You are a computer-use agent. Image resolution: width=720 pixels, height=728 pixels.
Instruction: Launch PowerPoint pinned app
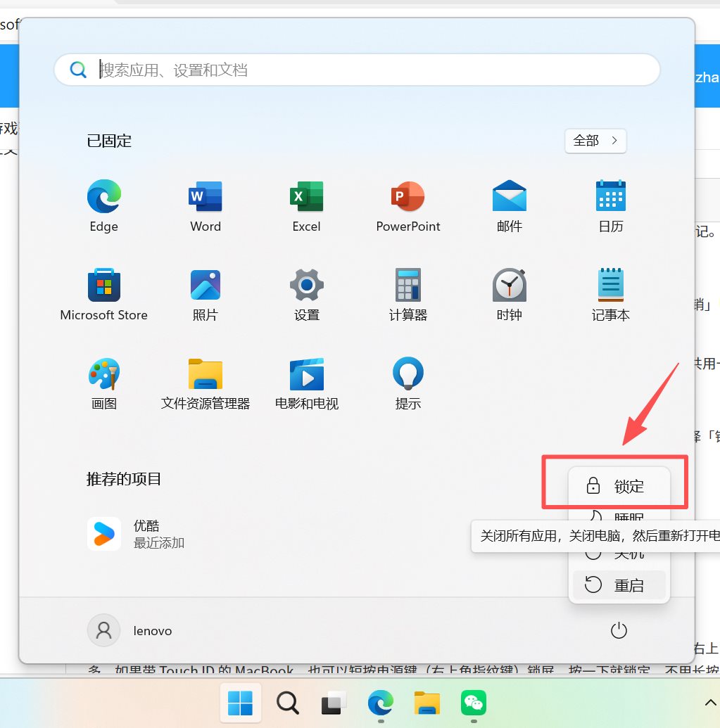point(408,205)
